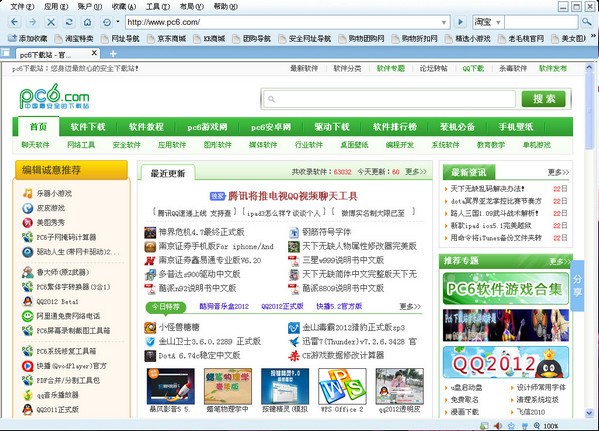The width and height of the screenshot is (599, 431).
Task: Click the 皮皮游戏 icon in sidebar
Action: (28, 208)
